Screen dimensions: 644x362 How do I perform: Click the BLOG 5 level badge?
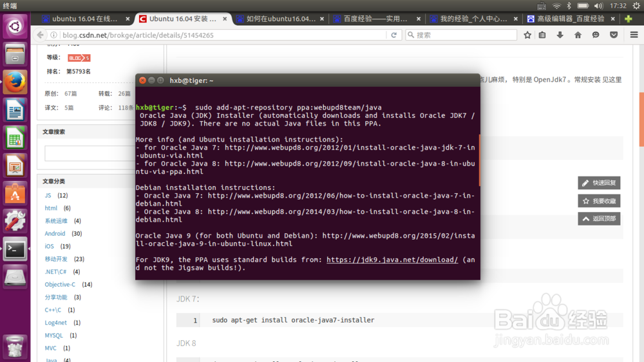click(x=79, y=58)
